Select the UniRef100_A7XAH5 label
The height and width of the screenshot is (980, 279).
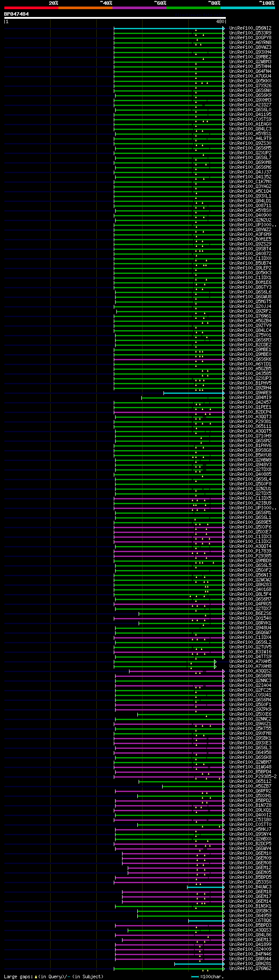[x=250, y=661]
